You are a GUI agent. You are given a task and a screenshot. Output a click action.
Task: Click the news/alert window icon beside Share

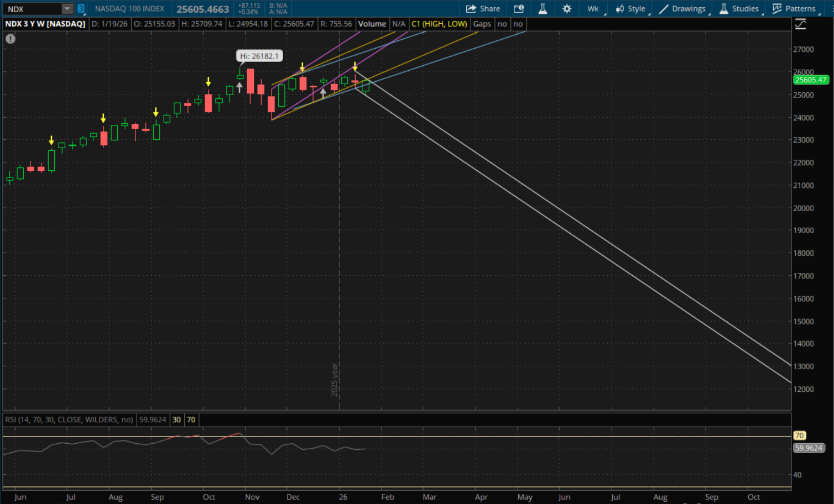pos(518,9)
